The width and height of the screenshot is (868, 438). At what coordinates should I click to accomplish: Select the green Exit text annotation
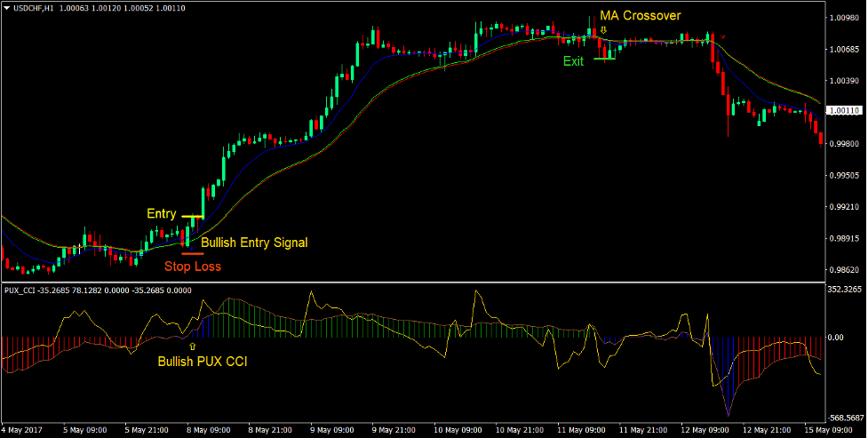point(573,61)
